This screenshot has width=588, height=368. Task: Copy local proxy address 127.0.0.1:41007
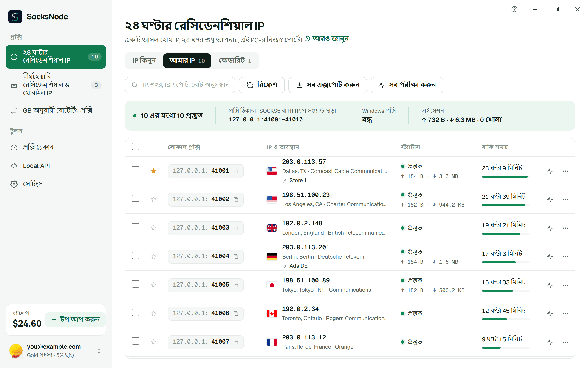point(236,342)
